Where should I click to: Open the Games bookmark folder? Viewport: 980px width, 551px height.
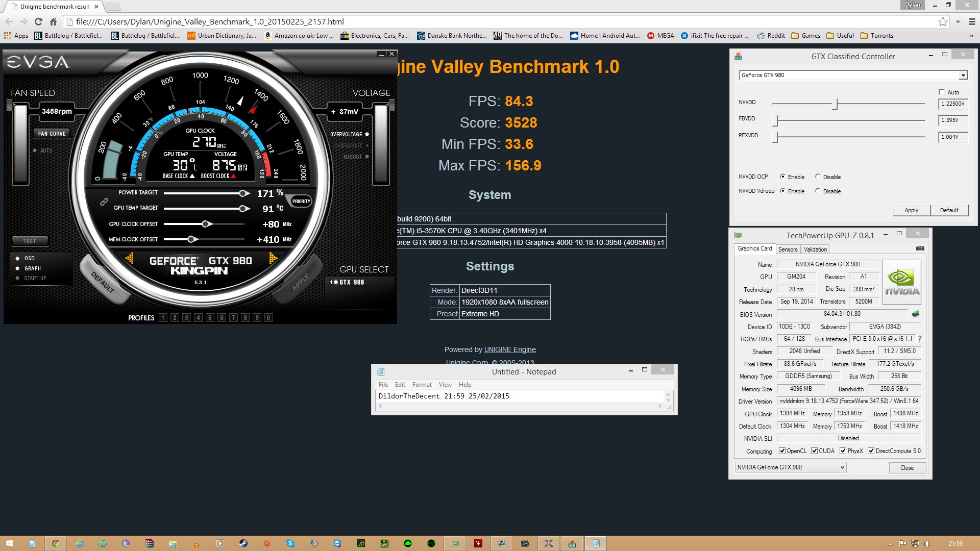point(806,35)
